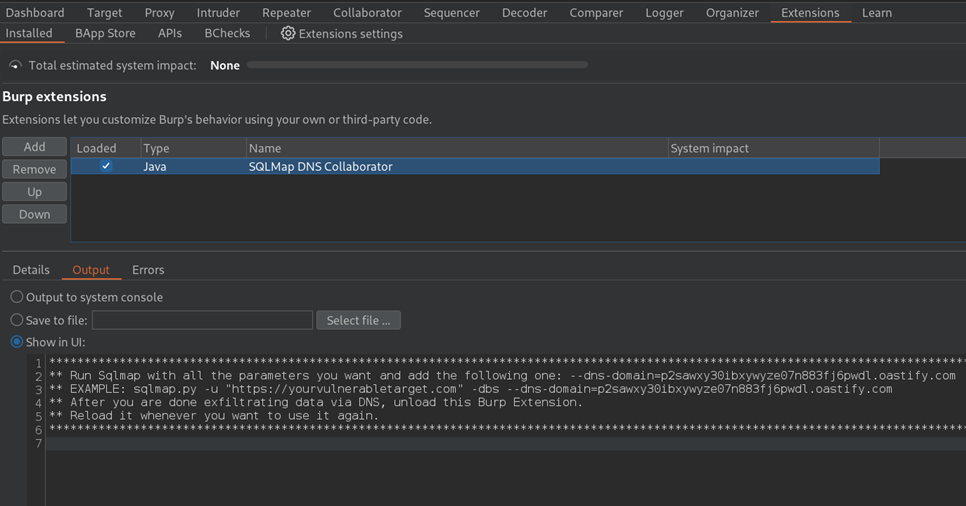Uncheck the Loaded checkbox for SQLMap DNS Collaborator
Viewport: 966px width, 506px height.
point(106,166)
